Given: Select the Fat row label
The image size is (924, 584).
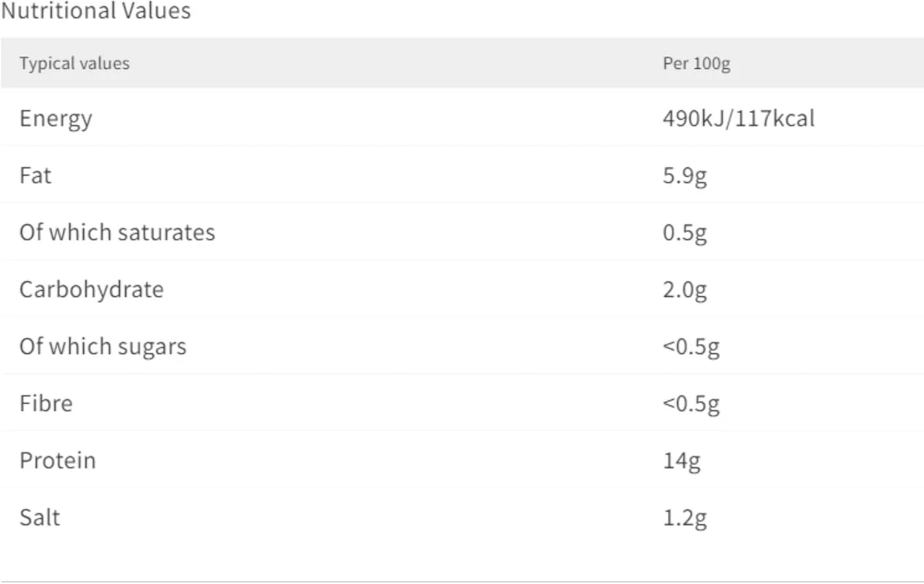Looking at the screenshot, I should pos(35,176).
